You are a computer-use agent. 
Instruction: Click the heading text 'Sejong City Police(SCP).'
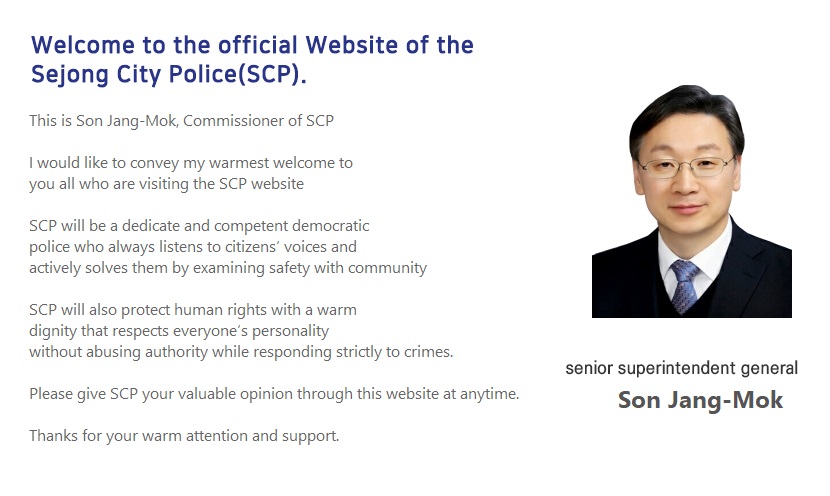point(169,74)
